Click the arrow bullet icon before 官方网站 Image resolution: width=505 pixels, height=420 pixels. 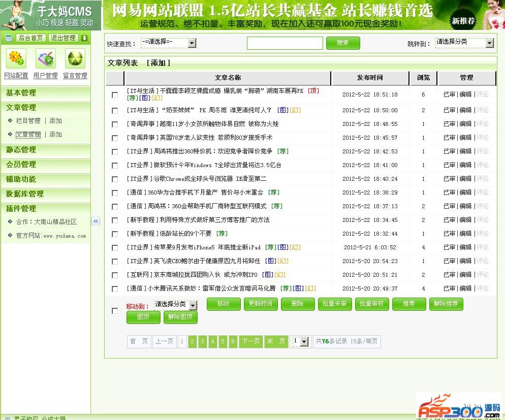pos(10,236)
